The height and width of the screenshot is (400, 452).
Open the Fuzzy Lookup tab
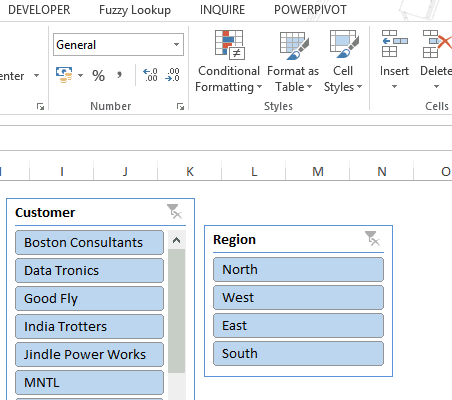click(x=135, y=10)
